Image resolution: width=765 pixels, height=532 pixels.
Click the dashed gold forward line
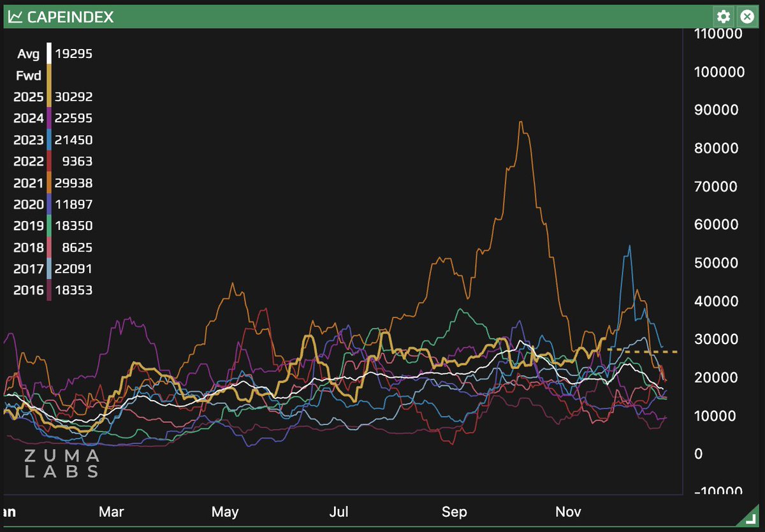pos(642,351)
